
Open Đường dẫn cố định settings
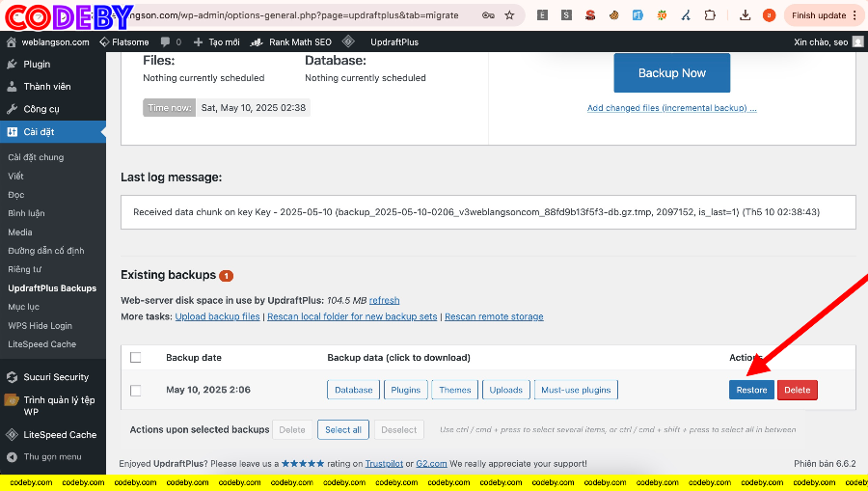pyautogui.click(x=46, y=251)
